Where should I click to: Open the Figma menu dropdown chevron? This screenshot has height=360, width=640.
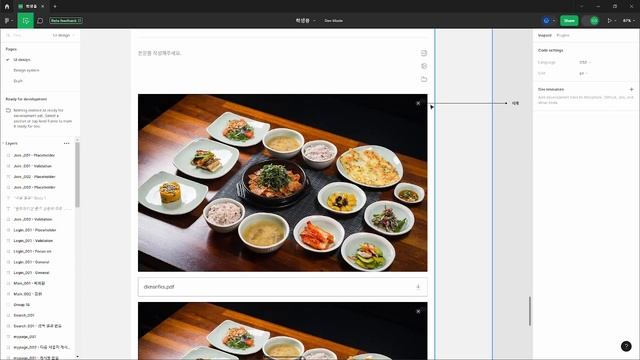(x=12, y=20)
